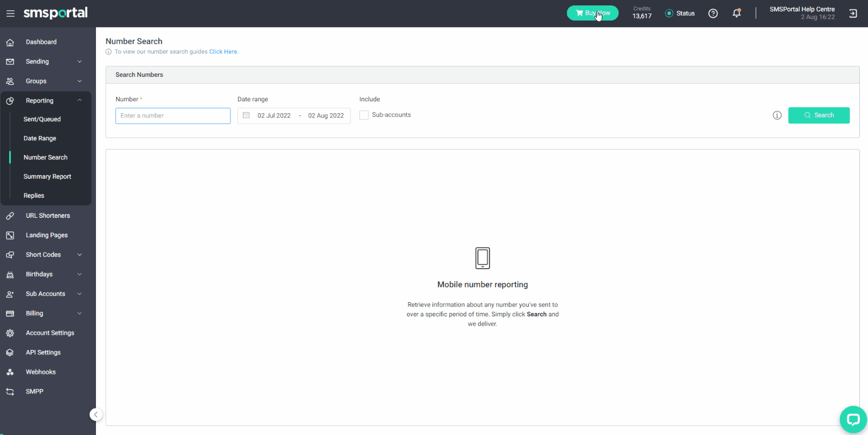Focus the Enter a number field
Image resolution: width=868 pixels, height=435 pixels.
tap(173, 116)
